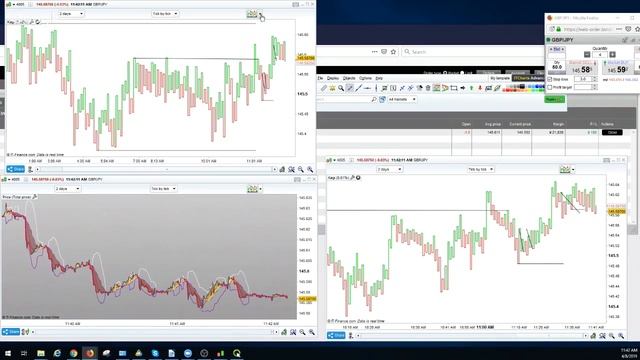The width and height of the screenshot is (640, 360).
Task: Open the All markets filter dropdown
Action: [x=402, y=99]
